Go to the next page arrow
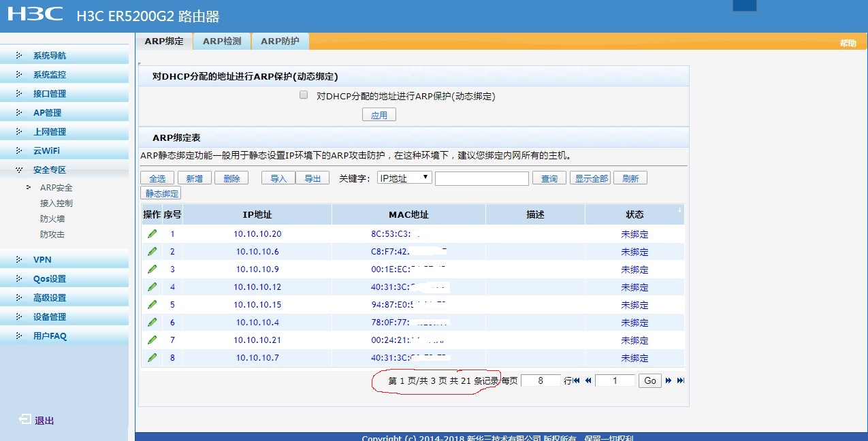Viewport: 868px width, 441px height. [x=669, y=380]
